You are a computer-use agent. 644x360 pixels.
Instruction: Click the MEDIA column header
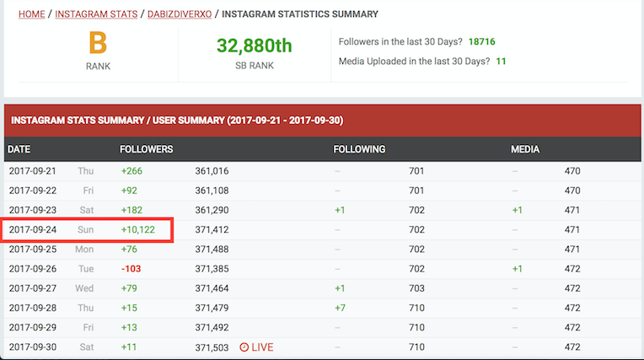525,149
